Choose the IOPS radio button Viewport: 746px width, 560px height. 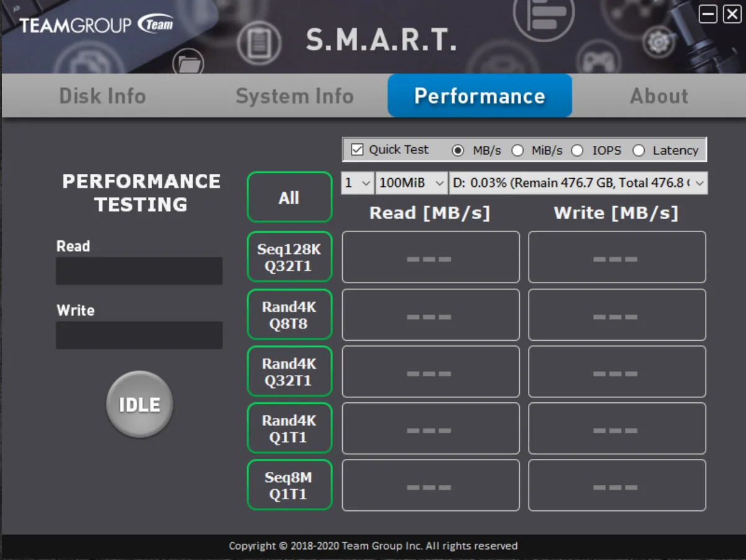[577, 150]
